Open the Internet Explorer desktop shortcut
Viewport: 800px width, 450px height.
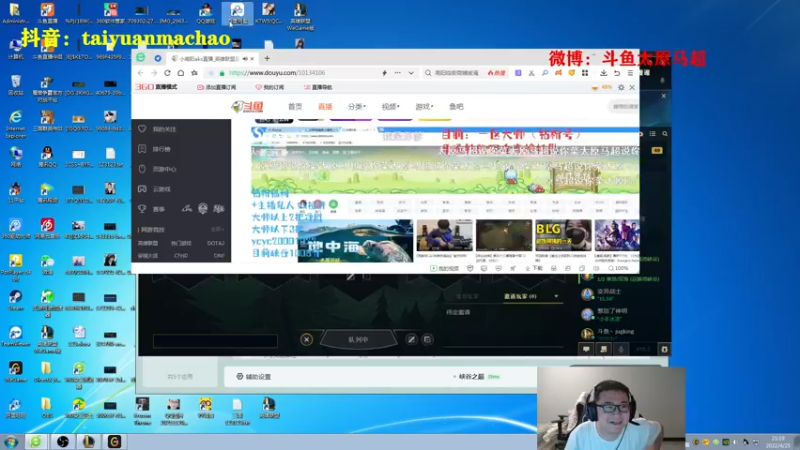click(x=15, y=124)
